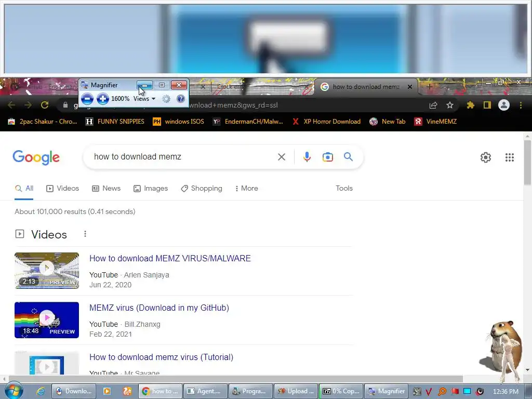Reload the Chrome page

point(45,105)
